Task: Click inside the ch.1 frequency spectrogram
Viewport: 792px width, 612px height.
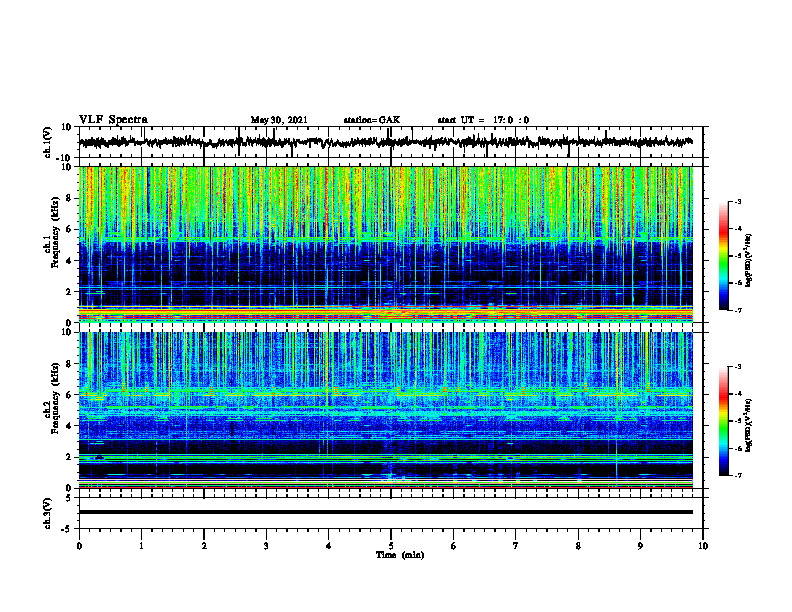Action: pos(386,244)
